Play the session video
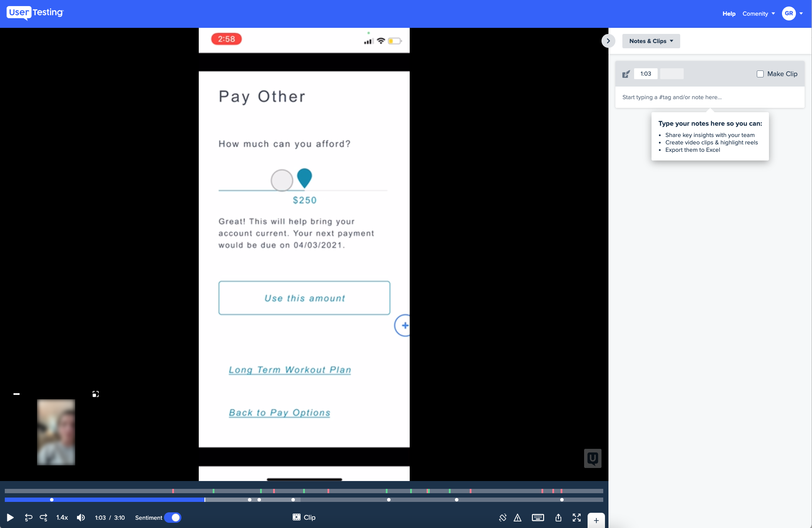The image size is (812, 528). point(10,518)
